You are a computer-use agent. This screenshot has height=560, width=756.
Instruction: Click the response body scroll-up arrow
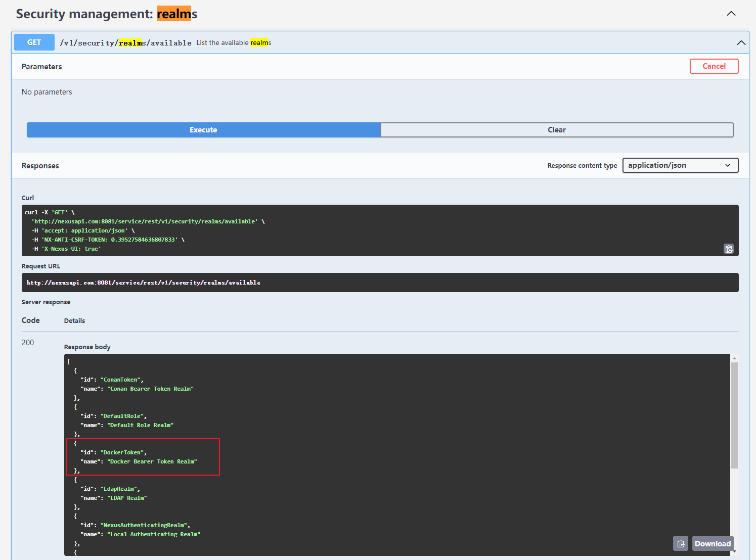point(734,358)
